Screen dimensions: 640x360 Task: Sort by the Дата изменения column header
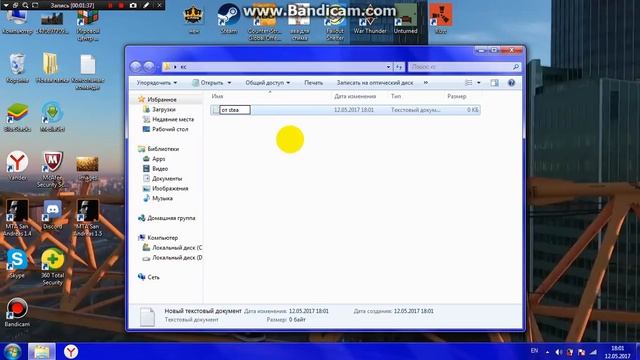click(x=355, y=96)
